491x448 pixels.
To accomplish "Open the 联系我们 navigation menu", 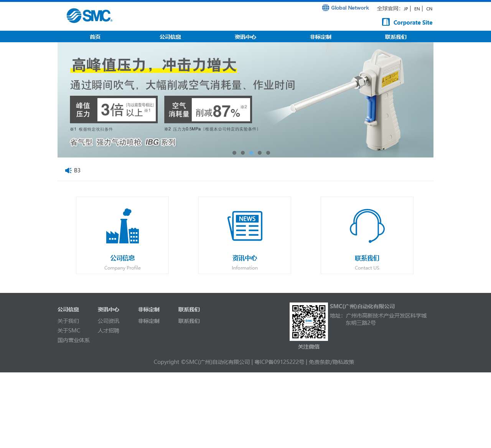I will [x=396, y=37].
